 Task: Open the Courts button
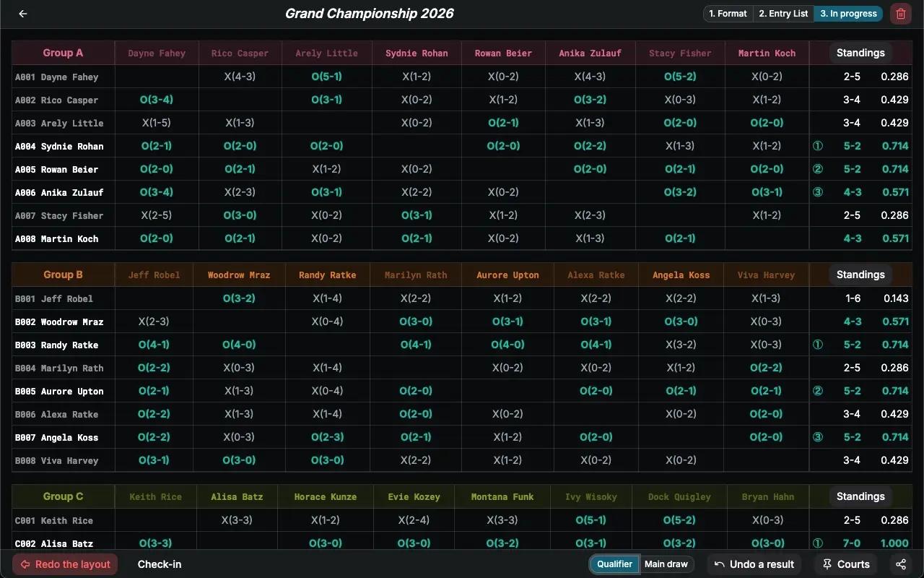point(845,564)
